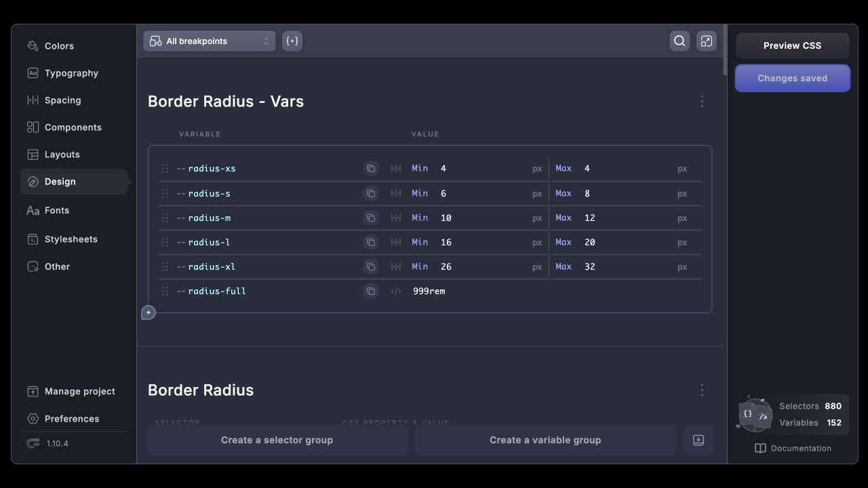868x488 pixels.
Task: Open the Colors section
Action: coord(74,46)
